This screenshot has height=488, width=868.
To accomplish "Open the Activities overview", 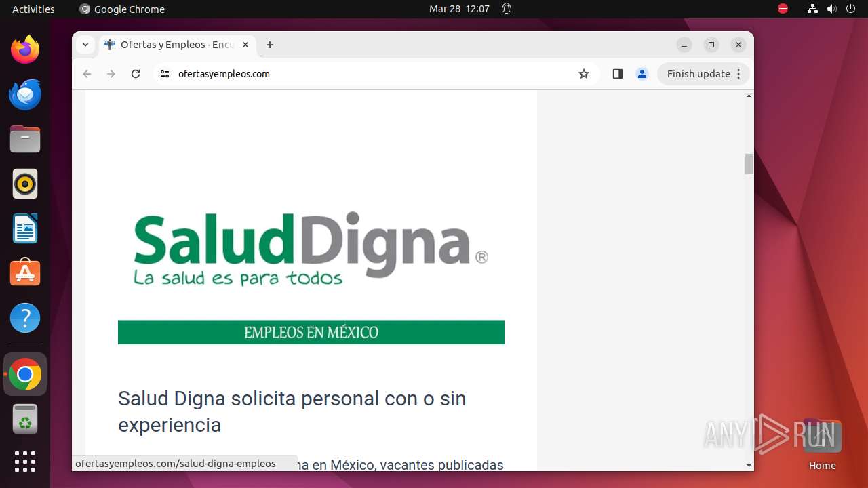I will point(33,9).
